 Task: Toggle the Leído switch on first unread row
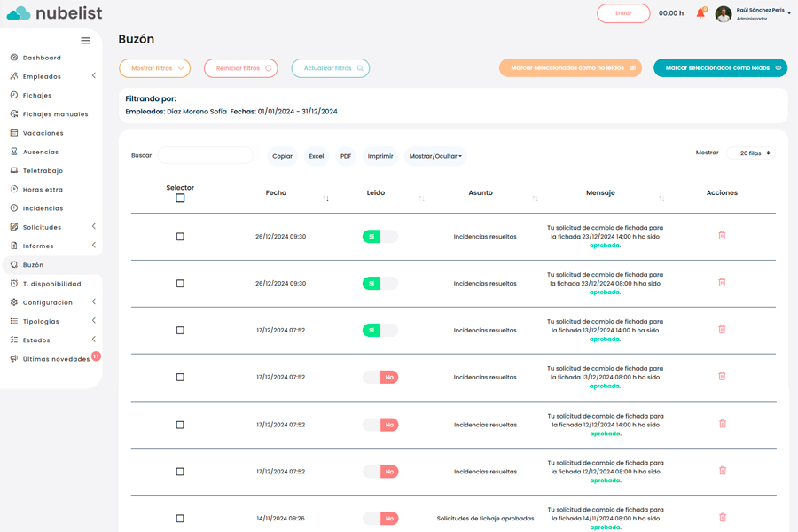pyautogui.click(x=380, y=378)
